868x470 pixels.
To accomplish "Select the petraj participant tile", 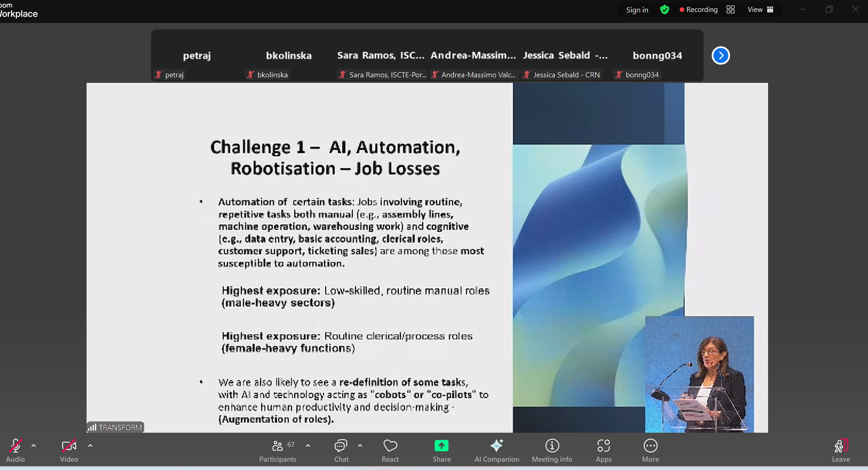I will [197, 56].
